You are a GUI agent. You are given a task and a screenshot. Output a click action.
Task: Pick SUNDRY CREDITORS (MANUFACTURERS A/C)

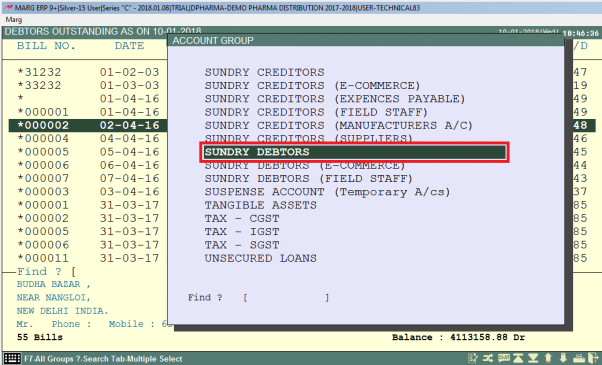tap(339, 126)
